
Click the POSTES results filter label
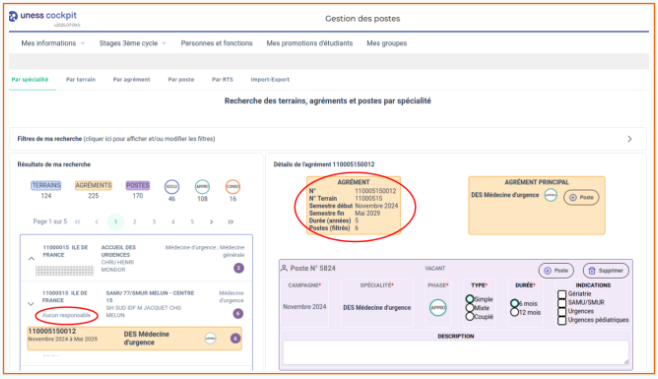(x=138, y=185)
